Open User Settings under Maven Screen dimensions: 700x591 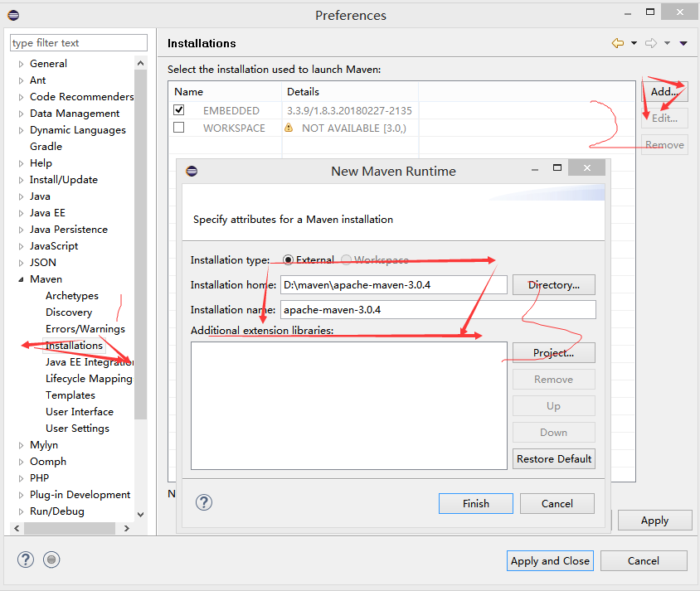77,429
